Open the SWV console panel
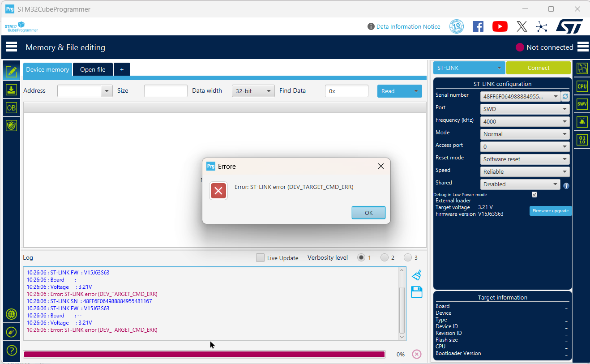The width and height of the screenshot is (590, 364). click(x=581, y=104)
